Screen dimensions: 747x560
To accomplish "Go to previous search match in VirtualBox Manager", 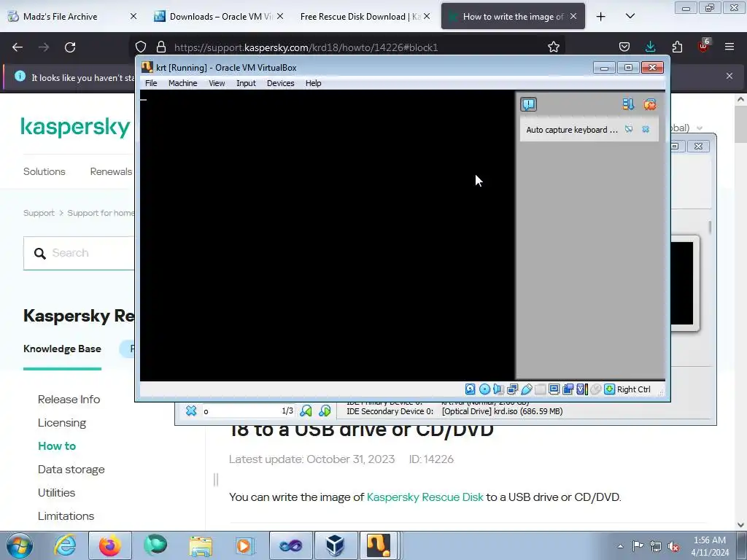I will [306, 411].
